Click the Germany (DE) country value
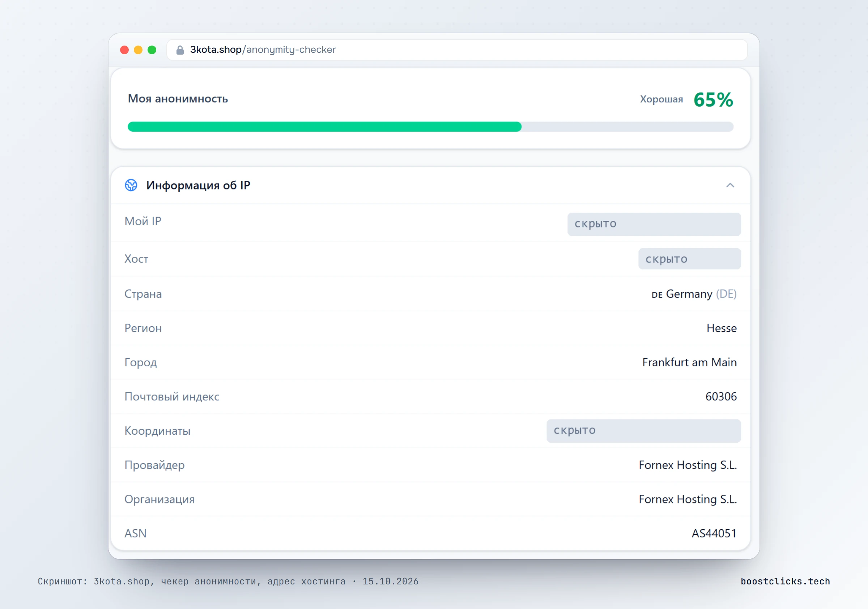Screen dimensions: 868x609 pos(694,294)
